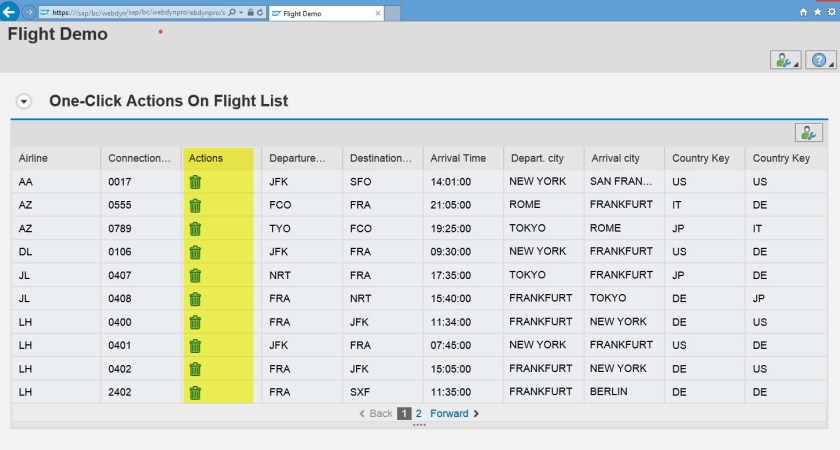
Task: Delete flight AA 0017 using trash icon
Action: (195, 182)
